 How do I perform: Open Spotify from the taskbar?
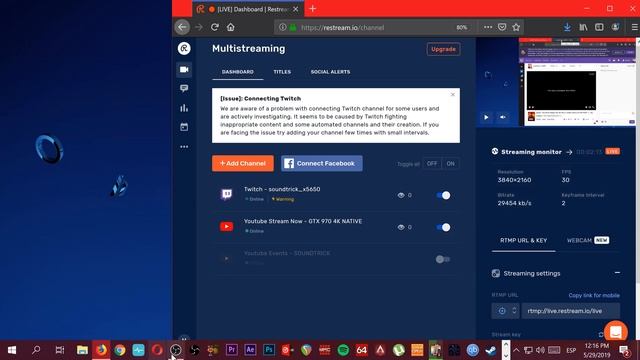point(343,350)
